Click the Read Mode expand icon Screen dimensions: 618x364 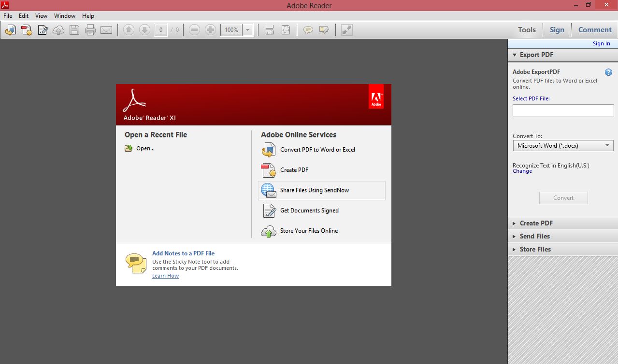[346, 30]
